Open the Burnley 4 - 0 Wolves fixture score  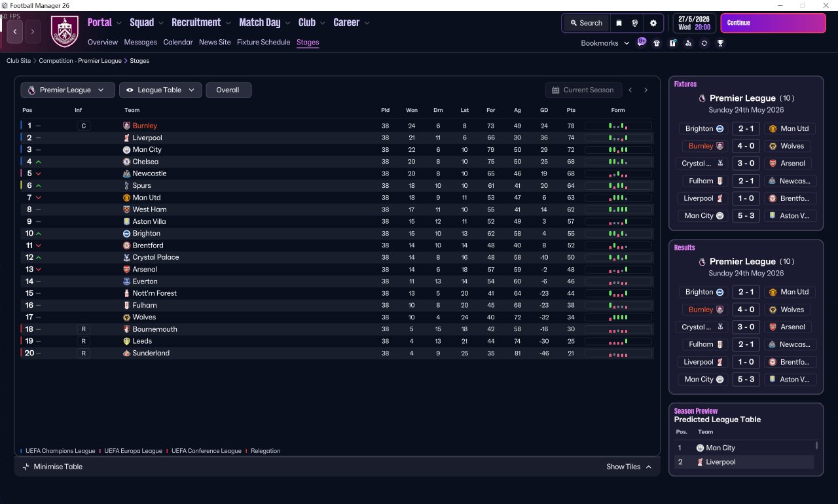(746, 146)
